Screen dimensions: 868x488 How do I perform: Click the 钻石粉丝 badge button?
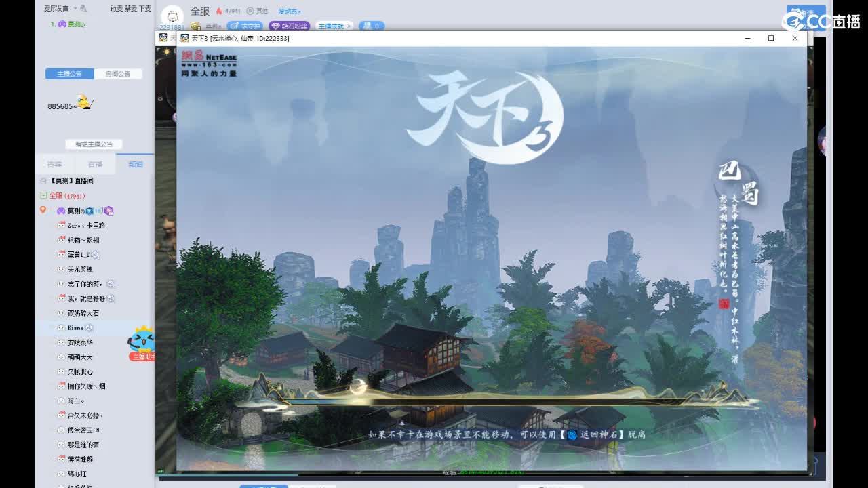pyautogui.click(x=289, y=26)
